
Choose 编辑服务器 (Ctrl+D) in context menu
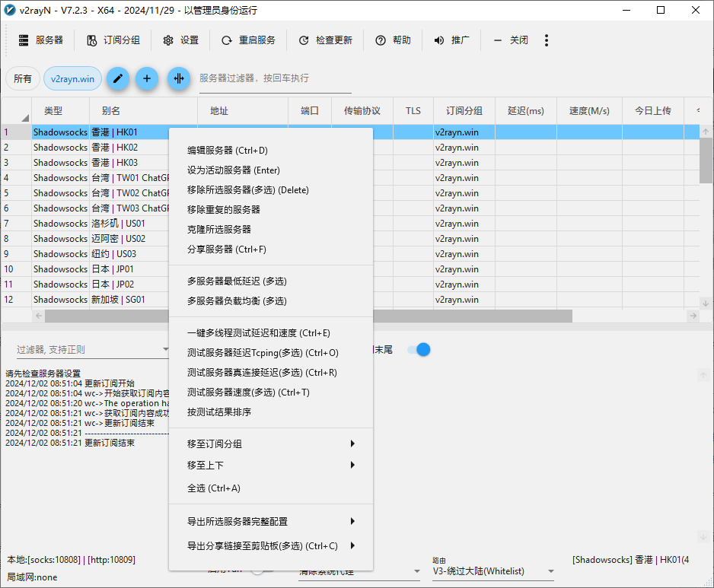270,150
